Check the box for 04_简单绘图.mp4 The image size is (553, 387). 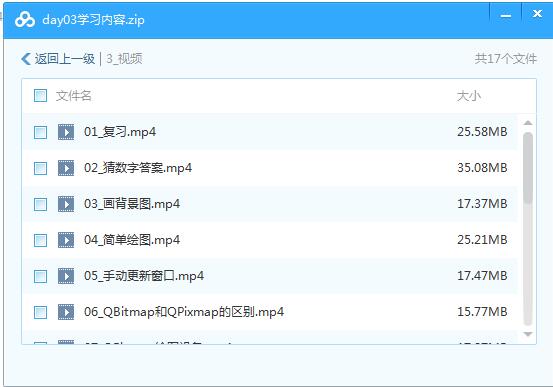(40, 240)
